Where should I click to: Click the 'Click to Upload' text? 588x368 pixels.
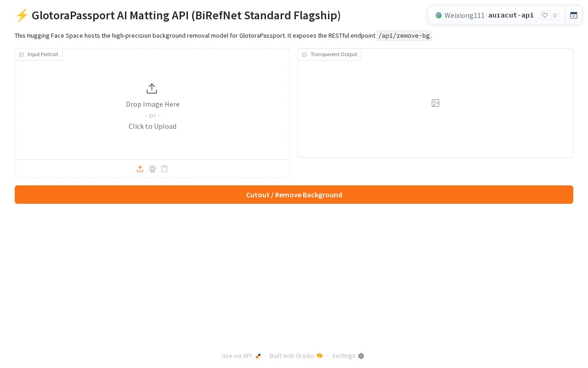pos(153,126)
